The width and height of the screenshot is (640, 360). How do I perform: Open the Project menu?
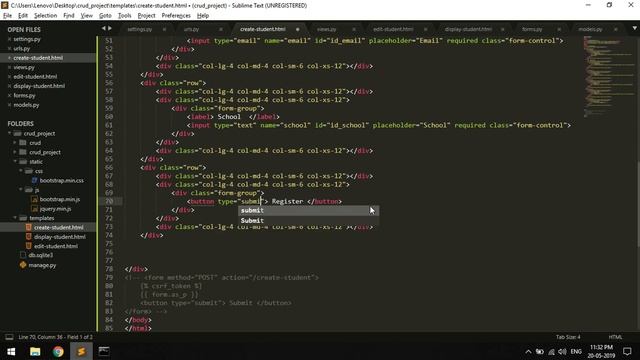click(x=147, y=16)
